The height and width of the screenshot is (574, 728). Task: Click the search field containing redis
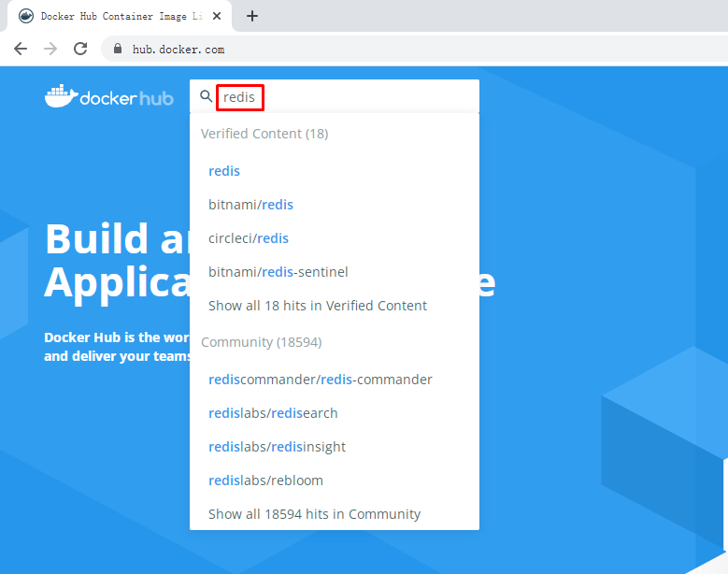coord(346,96)
